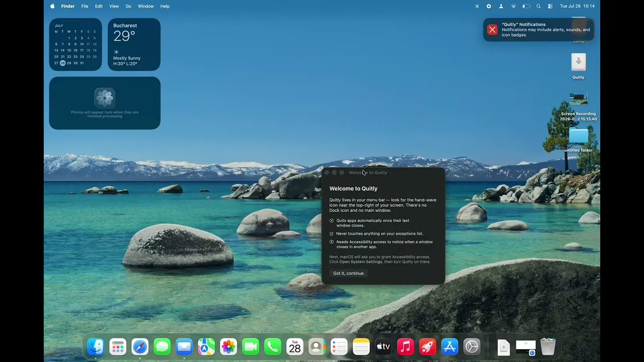Image resolution: width=644 pixels, height=362 pixels.
Task: Open Finder from the Dock
Action: point(96,346)
